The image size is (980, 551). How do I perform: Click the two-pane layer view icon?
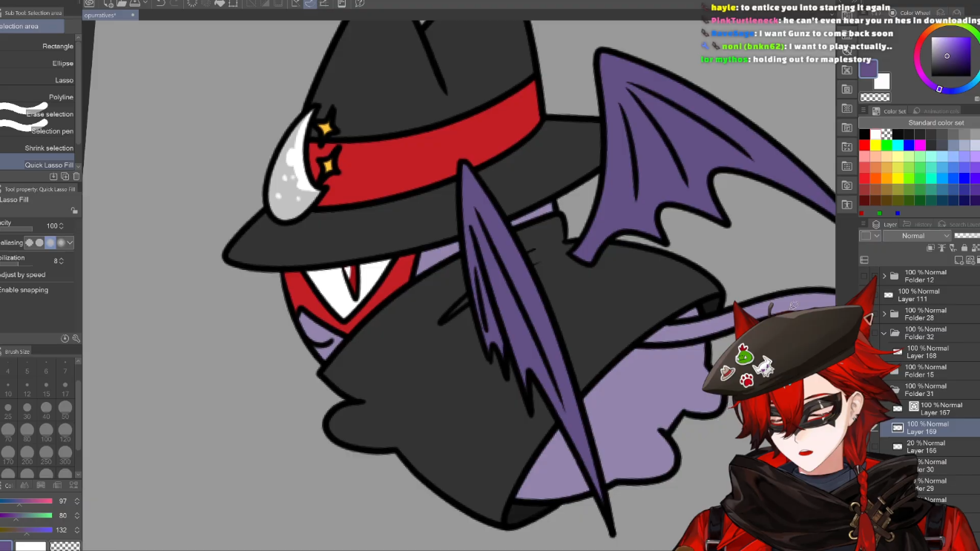(x=864, y=260)
